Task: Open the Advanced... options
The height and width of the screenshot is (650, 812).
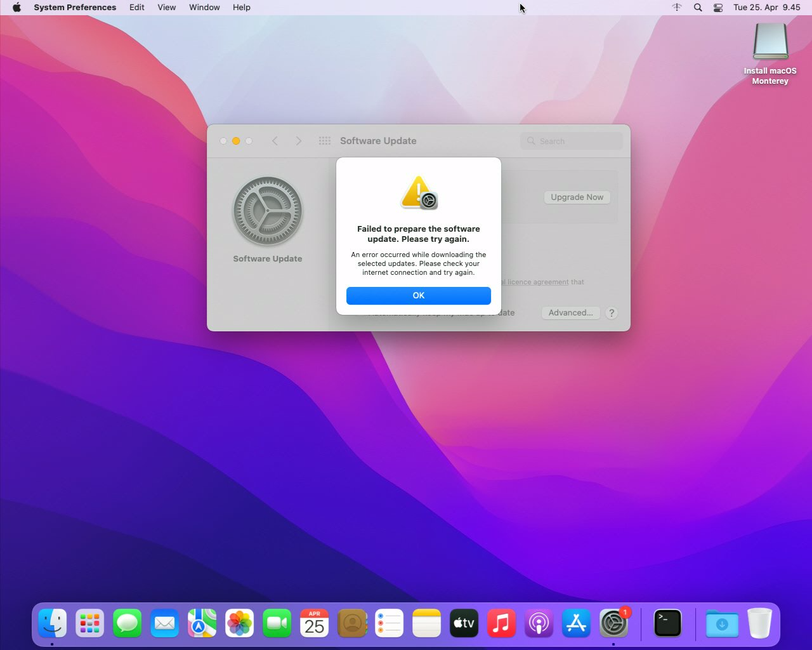Action: click(x=571, y=313)
